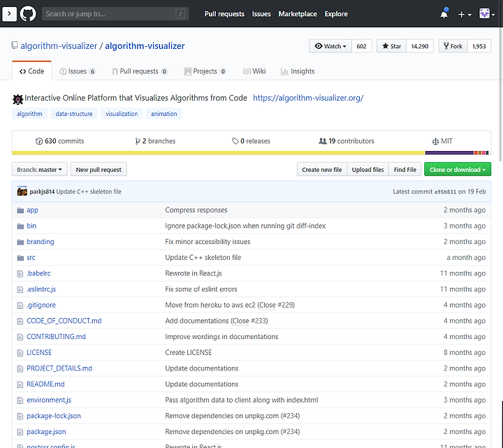The height and width of the screenshot is (448, 503).
Task: Select the data-structure topic tag
Action: 74,114
